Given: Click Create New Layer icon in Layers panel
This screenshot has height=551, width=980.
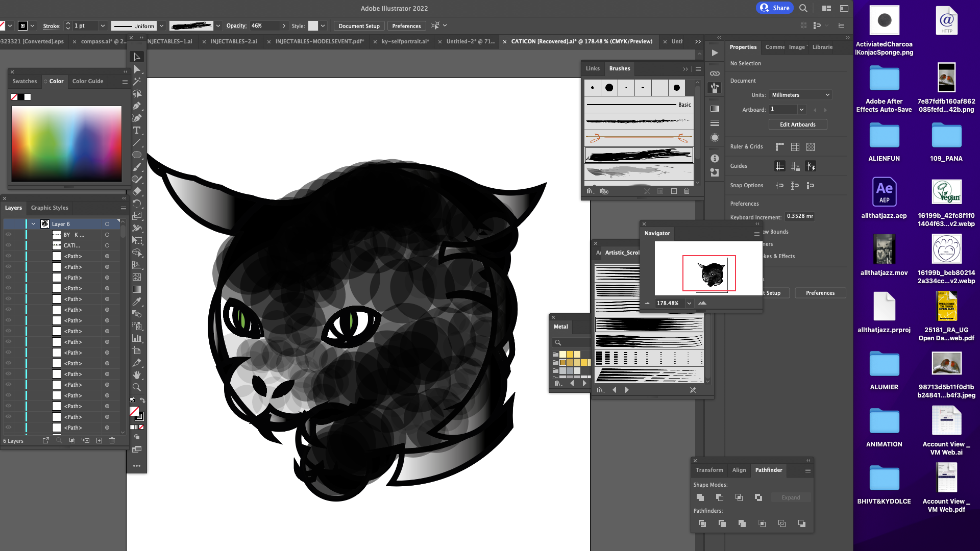Looking at the screenshot, I should (x=99, y=440).
